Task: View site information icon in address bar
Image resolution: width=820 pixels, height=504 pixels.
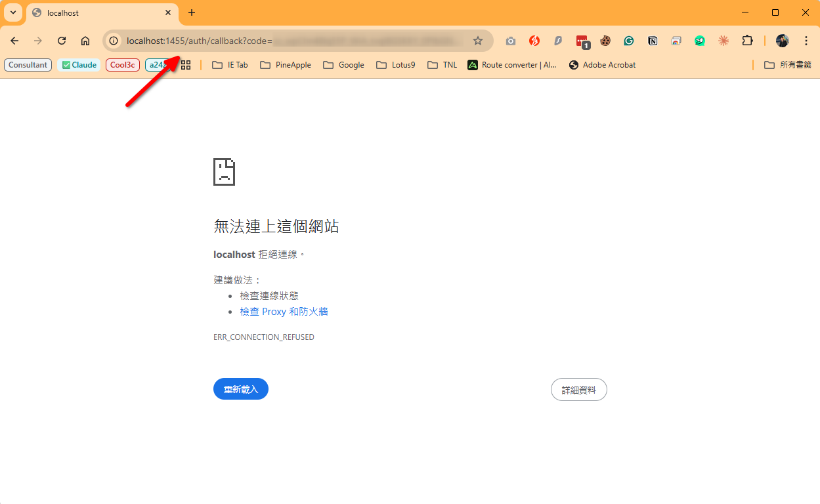Action: (x=114, y=41)
